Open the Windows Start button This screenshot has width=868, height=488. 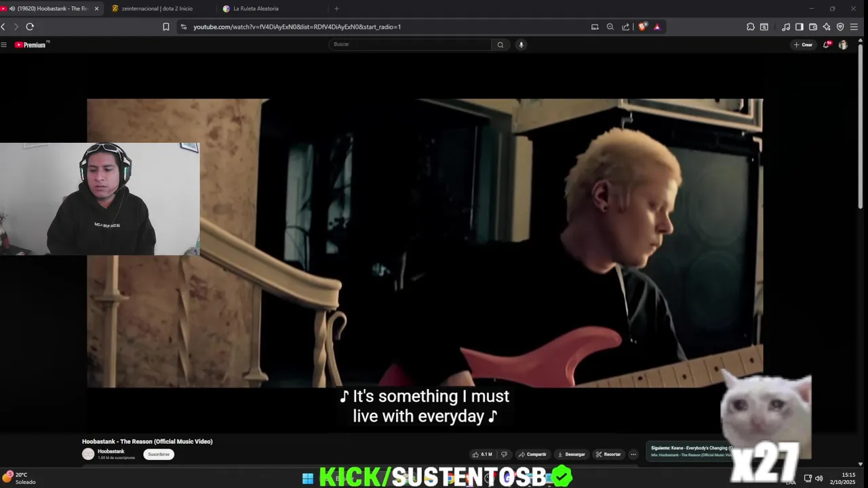[x=308, y=479]
